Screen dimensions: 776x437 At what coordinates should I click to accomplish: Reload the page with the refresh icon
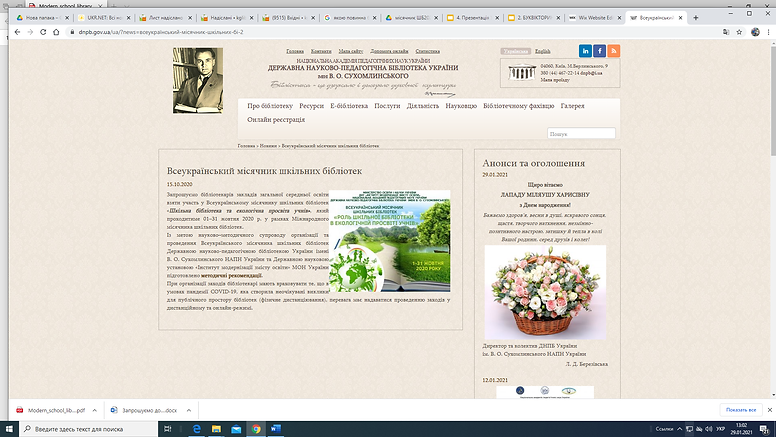pos(43,32)
